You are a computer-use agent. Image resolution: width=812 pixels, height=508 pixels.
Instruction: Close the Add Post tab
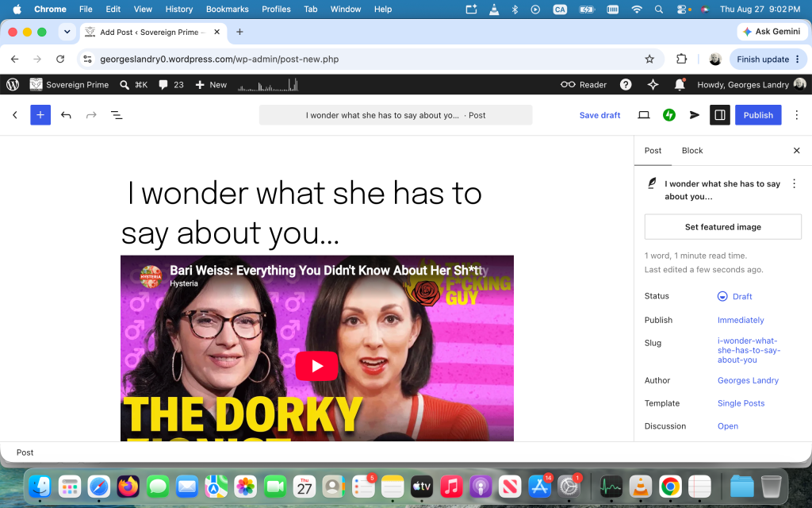click(x=217, y=32)
